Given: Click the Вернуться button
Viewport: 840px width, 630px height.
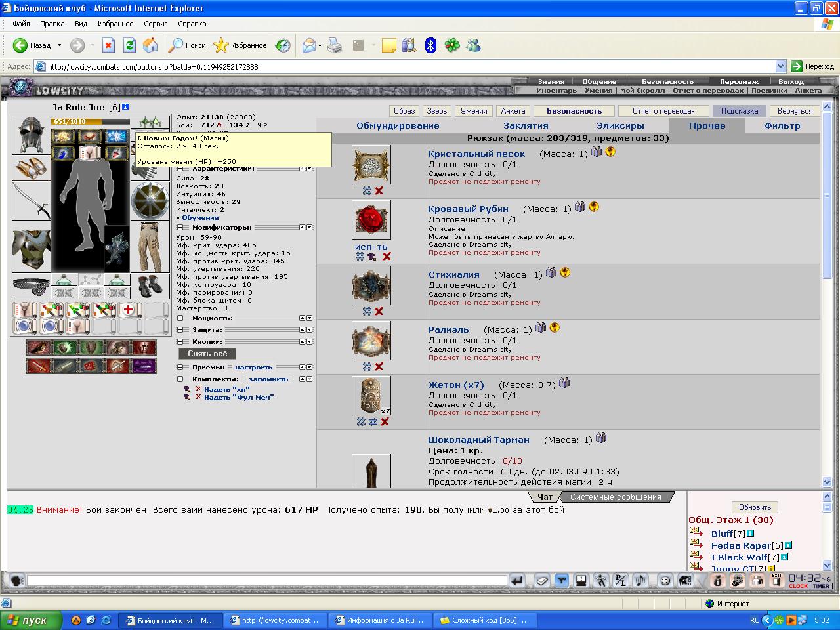Looking at the screenshot, I should pyautogui.click(x=795, y=111).
